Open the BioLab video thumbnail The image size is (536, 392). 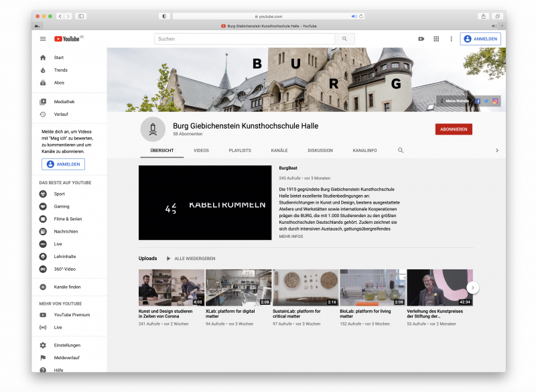373,287
